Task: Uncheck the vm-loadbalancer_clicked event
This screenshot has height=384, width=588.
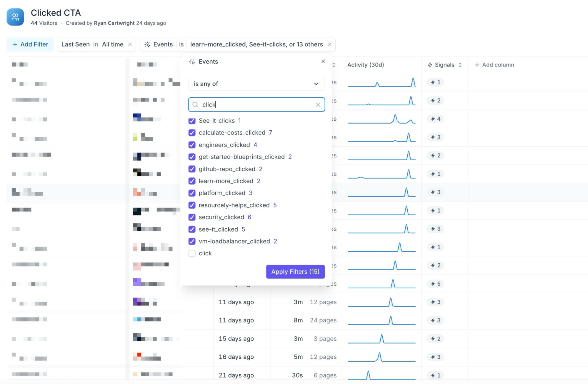Action: coord(192,242)
